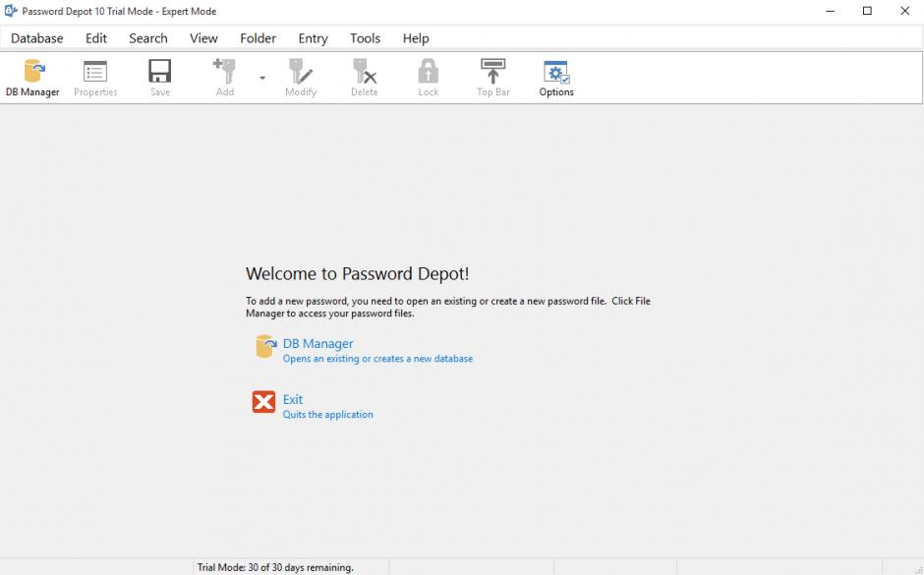Click the red X Exit icon
This screenshot has height=575, width=924.
pyautogui.click(x=263, y=402)
